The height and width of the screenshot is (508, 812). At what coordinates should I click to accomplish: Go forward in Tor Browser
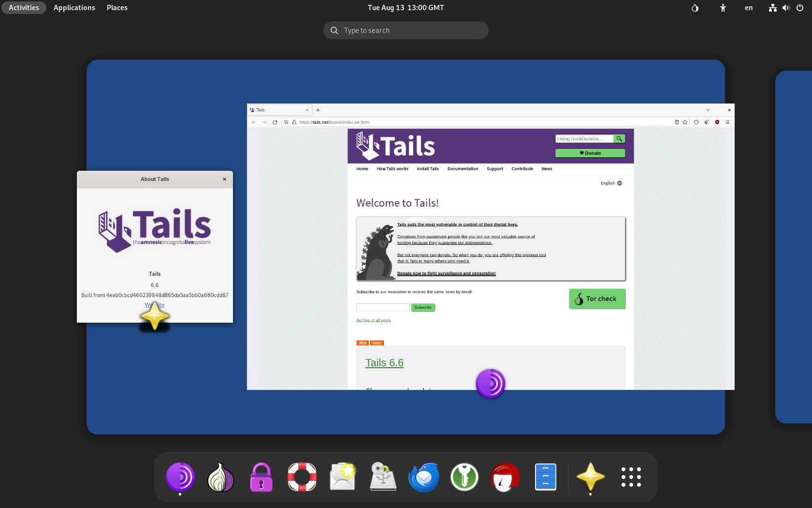tap(264, 122)
